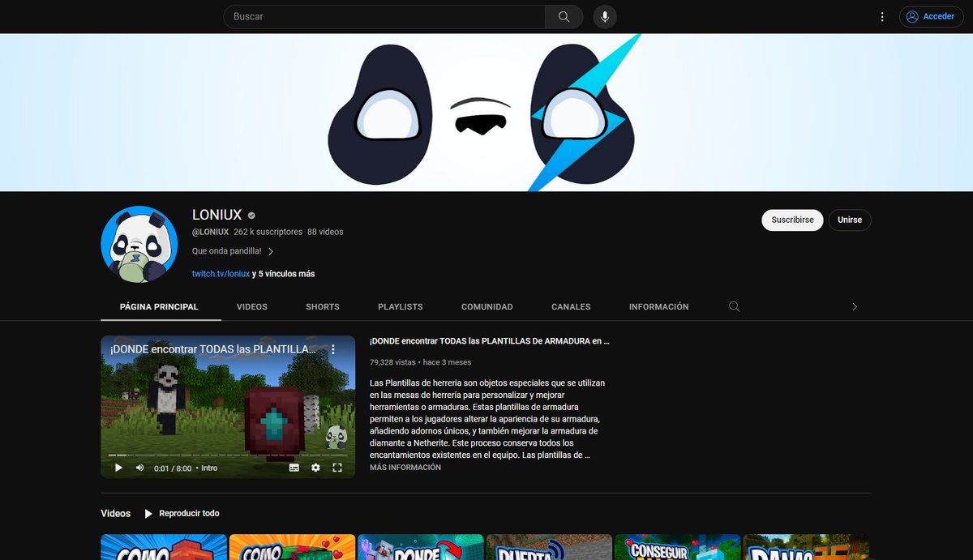Screen dimensions: 973x560
Task: Open the video title '¡DONDE encontrar TODAS las PLANTILLAS De ARMADURA'
Action: tap(489, 341)
